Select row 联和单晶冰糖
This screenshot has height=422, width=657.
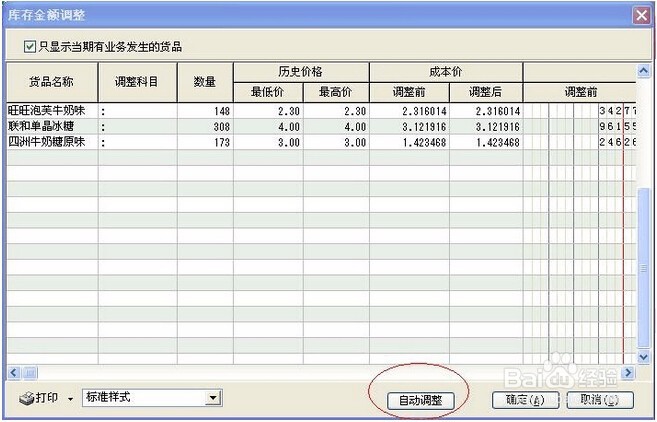click(x=321, y=126)
